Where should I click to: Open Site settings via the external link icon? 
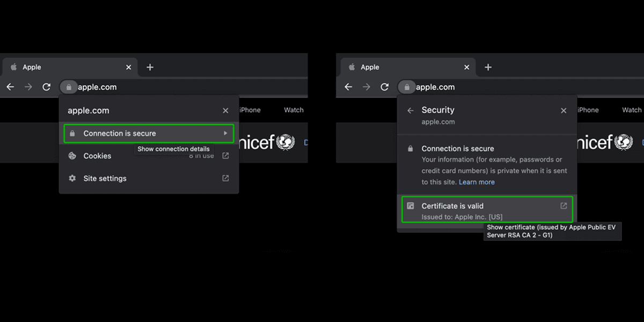point(225,178)
